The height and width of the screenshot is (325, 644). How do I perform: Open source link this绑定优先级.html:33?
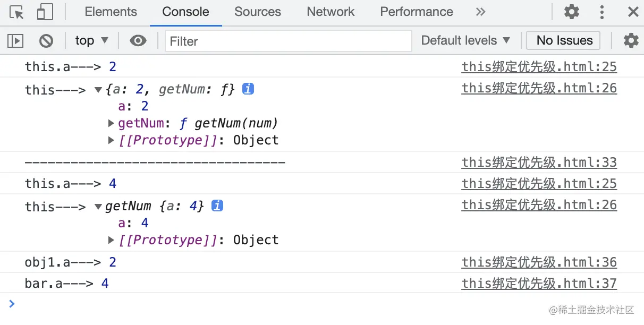(x=539, y=162)
